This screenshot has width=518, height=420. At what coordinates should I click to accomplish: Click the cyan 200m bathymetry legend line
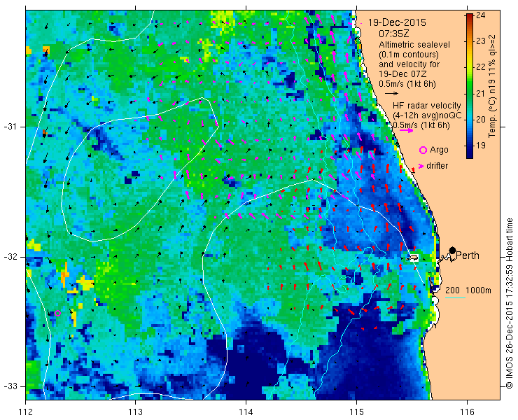[x=455, y=298]
